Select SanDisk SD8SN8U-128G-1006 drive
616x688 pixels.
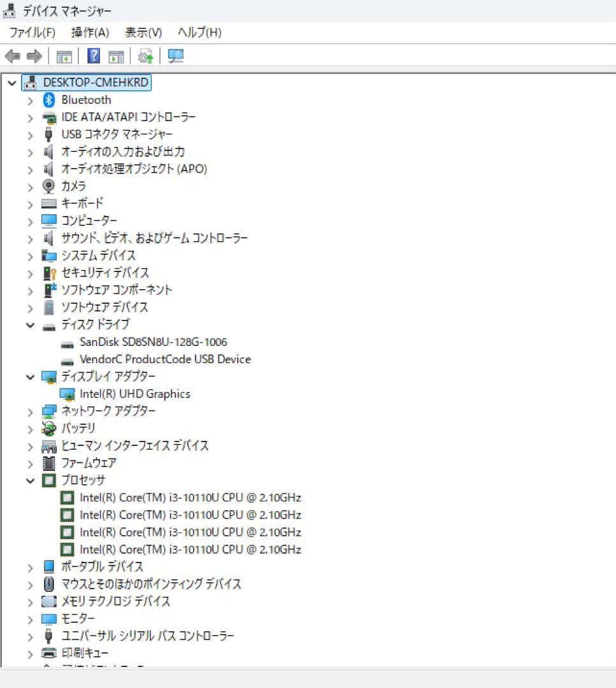pyautogui.click(x=153, y=342)
